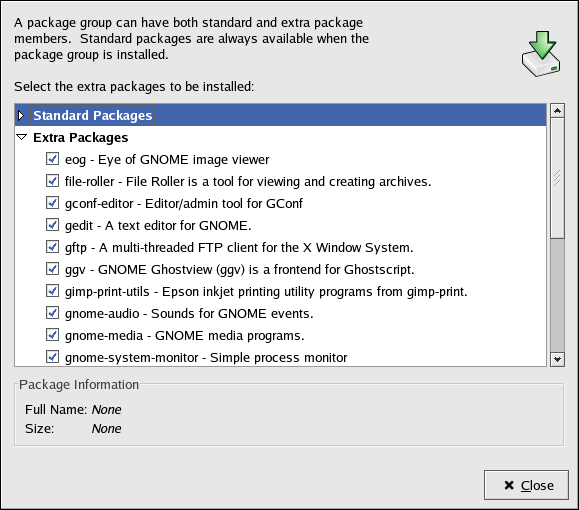Click the green download package icon
Viewport: 579px width, 510px height.
tap(541, 54)
